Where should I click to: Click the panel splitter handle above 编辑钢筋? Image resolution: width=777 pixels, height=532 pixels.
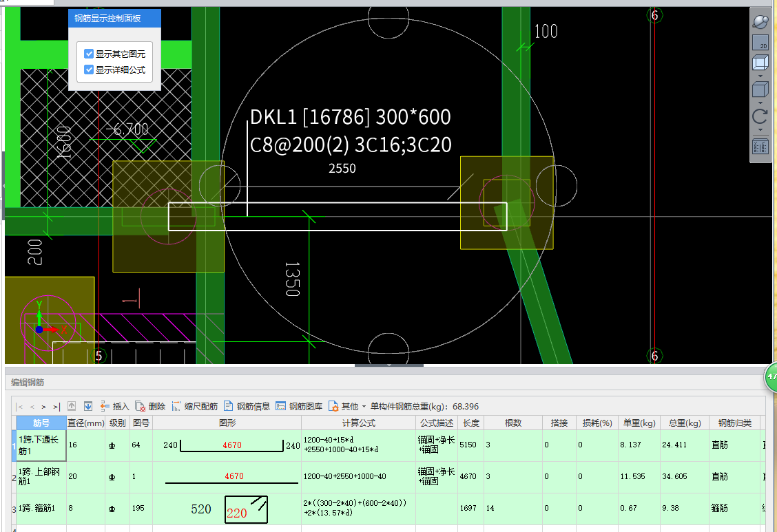tap(389, 365)
